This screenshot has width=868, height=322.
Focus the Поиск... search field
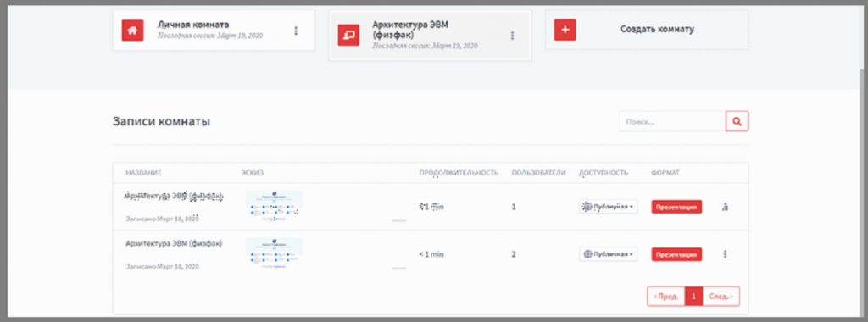pos(672,121)
